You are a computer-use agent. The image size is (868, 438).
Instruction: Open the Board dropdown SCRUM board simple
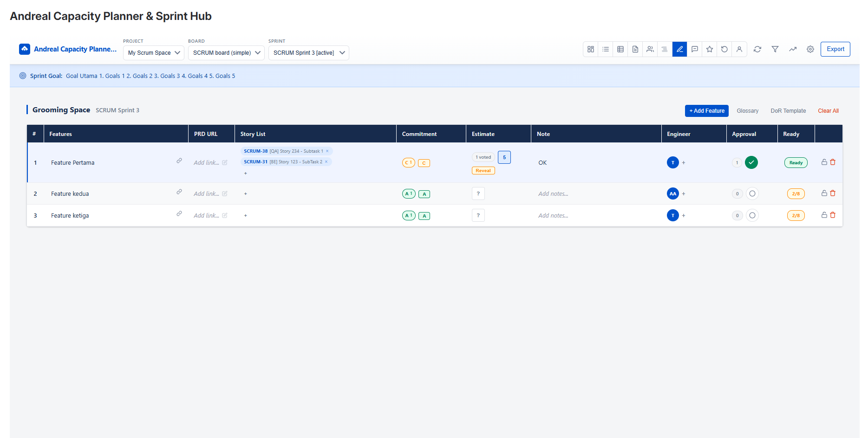pyautogui.click(x=226, y=52)
